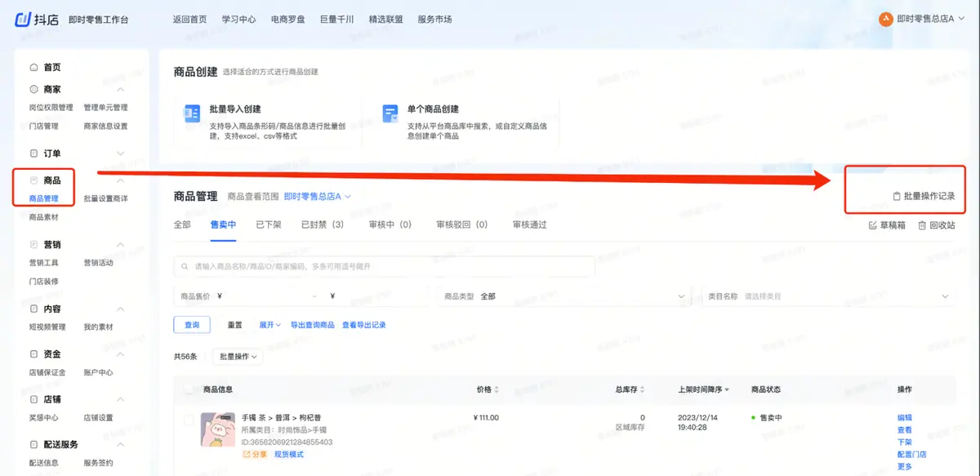Click the sort arrows icon next to 价格
Viewport: 980px width, 476px height.
point(497,390)
